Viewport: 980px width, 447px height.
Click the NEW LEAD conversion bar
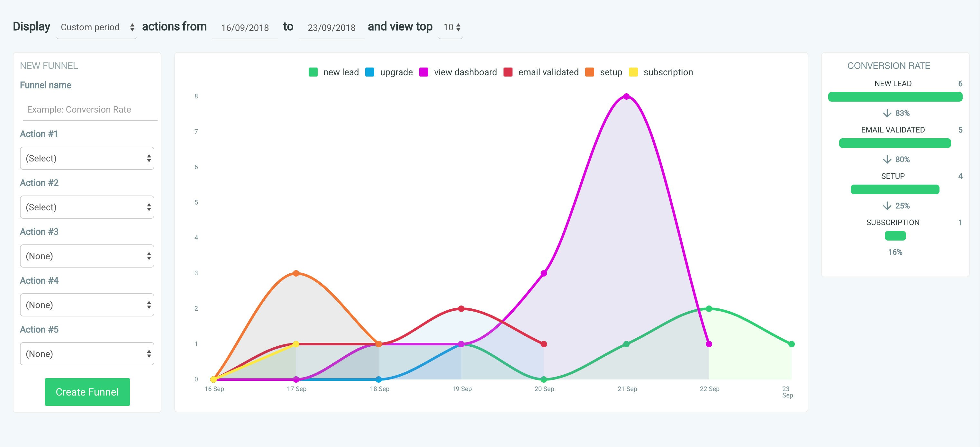tap(895, 97)
